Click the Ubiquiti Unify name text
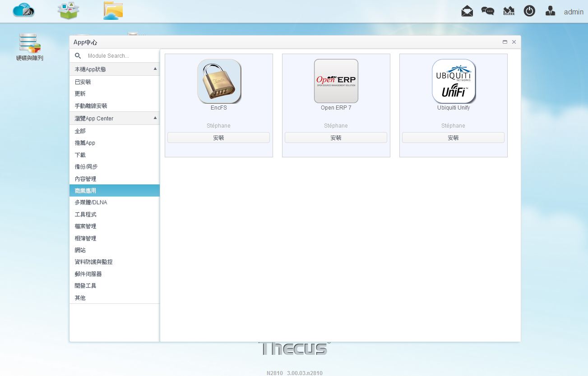The height and width of the screenshot is (376, 588). click(454, 108)
